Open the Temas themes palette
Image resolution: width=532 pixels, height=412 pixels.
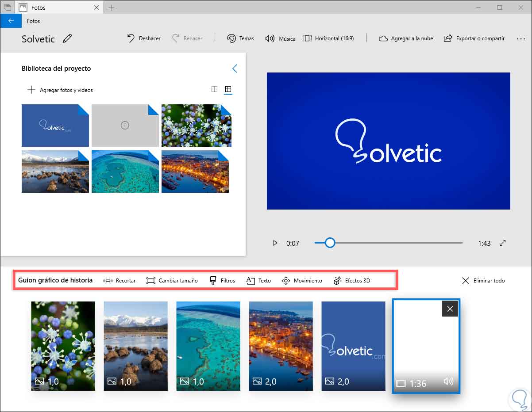tap(240, 38)
